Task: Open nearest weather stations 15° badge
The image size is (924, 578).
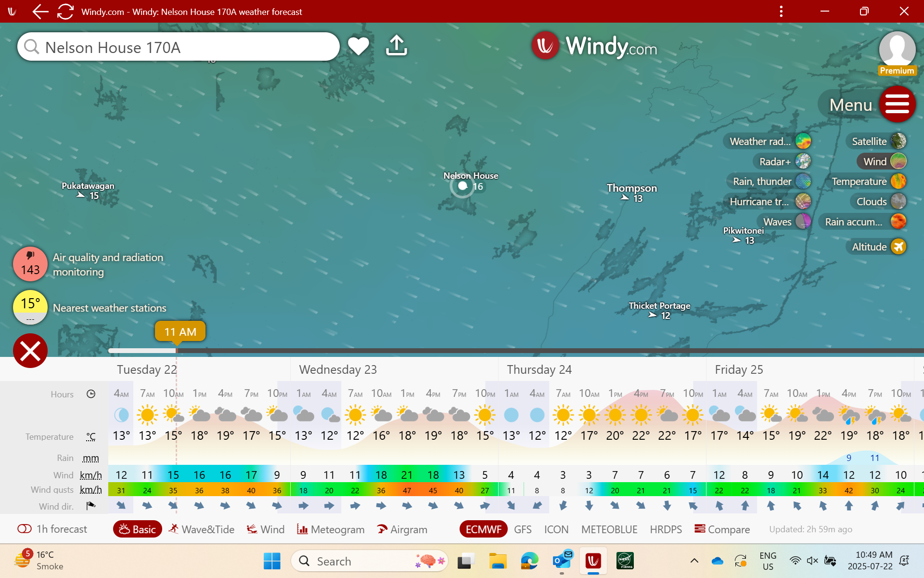Action: 30,307
